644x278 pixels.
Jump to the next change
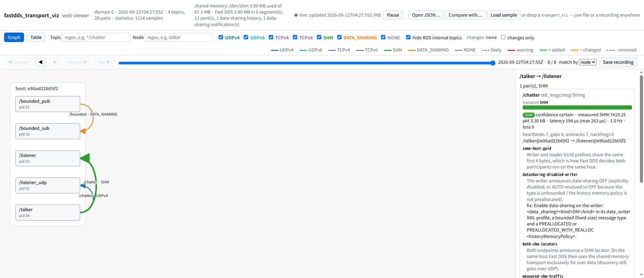click(x=77, y=62)
